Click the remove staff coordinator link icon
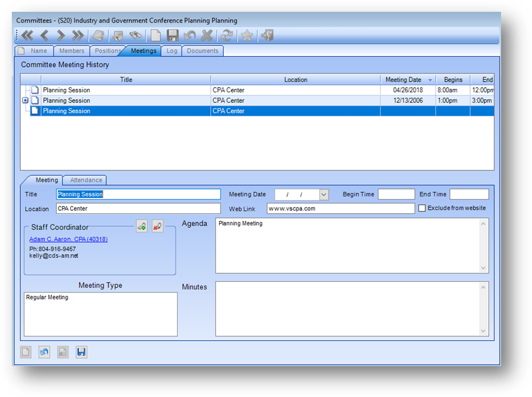 (157, 226)
